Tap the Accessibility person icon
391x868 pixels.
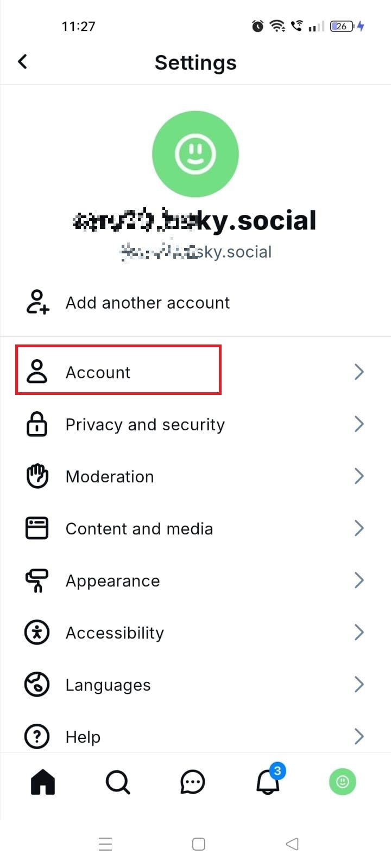(x=36, y=632)
